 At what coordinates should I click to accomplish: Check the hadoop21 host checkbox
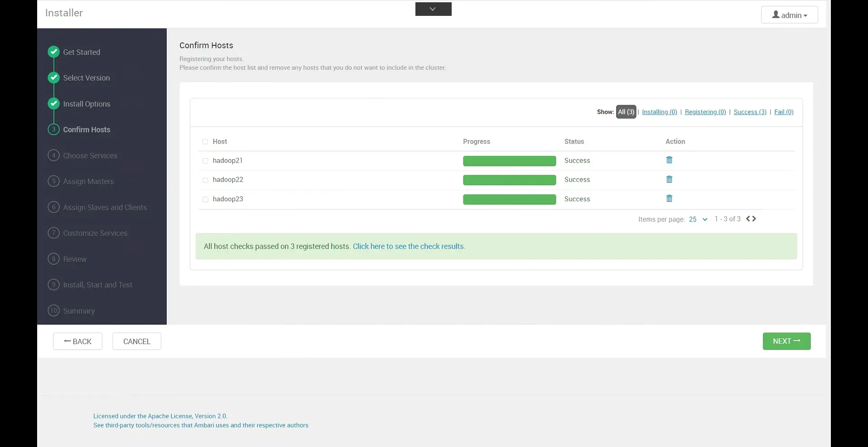coord(205,161)
